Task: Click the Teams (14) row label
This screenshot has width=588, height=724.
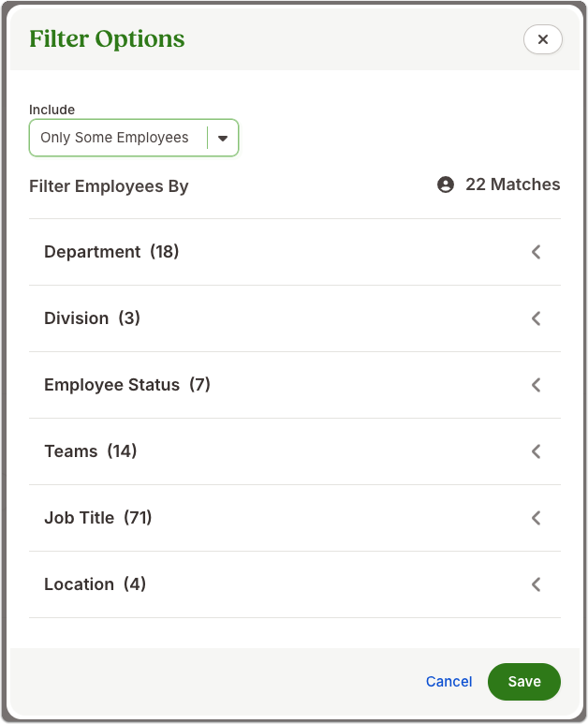Action: 91,451
